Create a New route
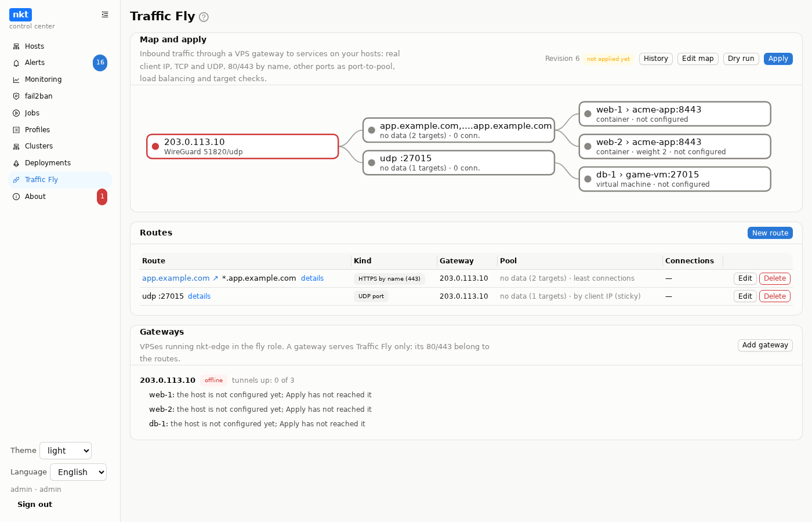This screenshot has width=812, height=522. (x=770, y=233)
